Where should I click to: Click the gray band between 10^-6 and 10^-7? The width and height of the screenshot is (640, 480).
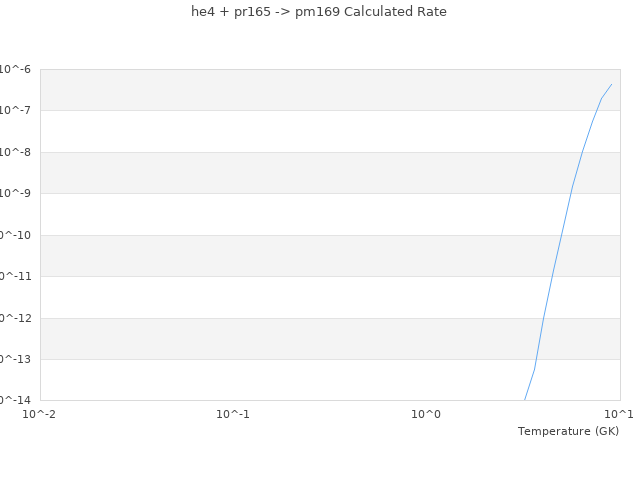(x=300, y=90)
